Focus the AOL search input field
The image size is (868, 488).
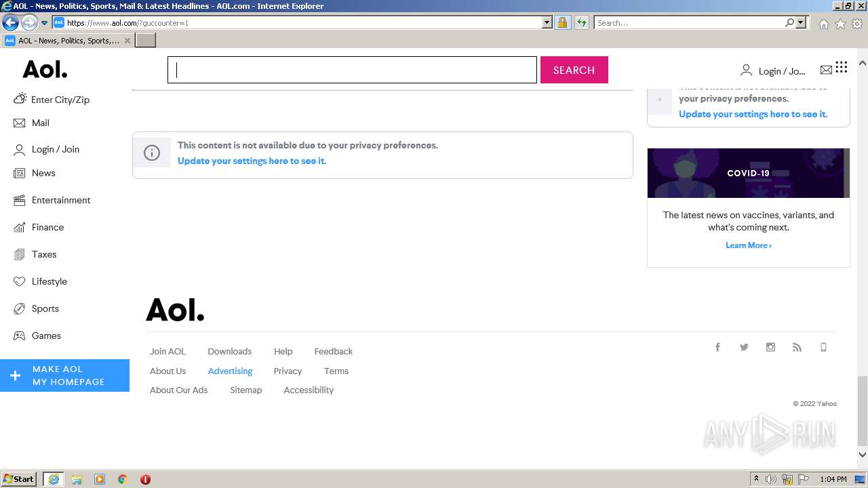[352, 70]
